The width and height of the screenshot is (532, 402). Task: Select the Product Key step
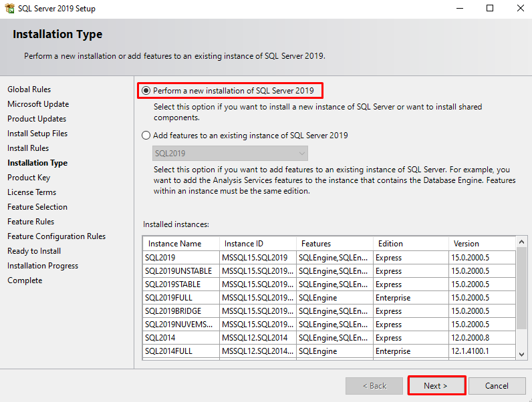[29, 177]
